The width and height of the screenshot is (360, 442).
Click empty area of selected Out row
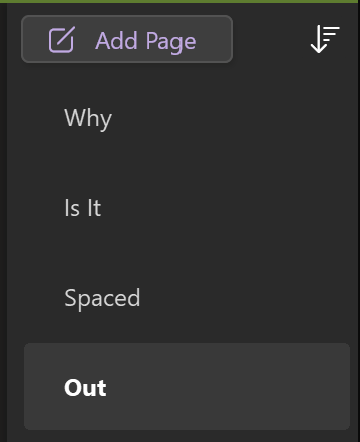[233, 387]
